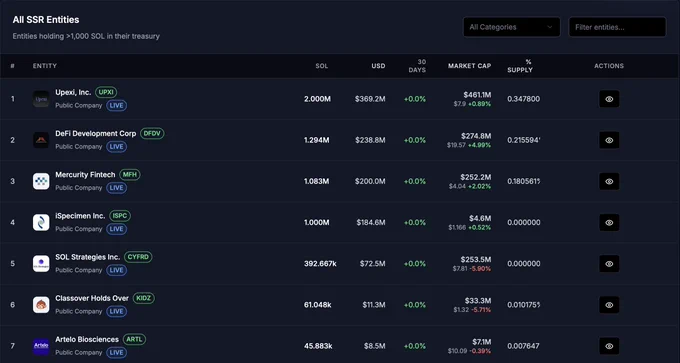This screenshot has width=680, height=363.
Task: Select the $11.3M USD value
Action: click(374, 305)
